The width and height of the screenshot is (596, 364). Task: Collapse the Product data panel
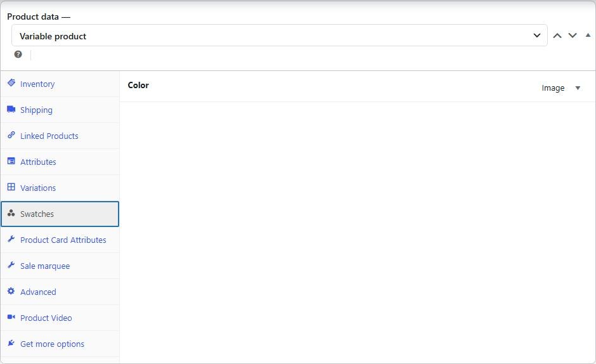tap(588, 35)
